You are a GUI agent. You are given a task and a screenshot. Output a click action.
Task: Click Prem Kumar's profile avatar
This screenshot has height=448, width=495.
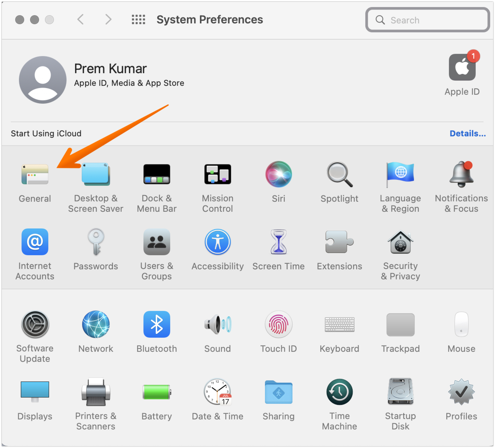click(x=43, y=80)
